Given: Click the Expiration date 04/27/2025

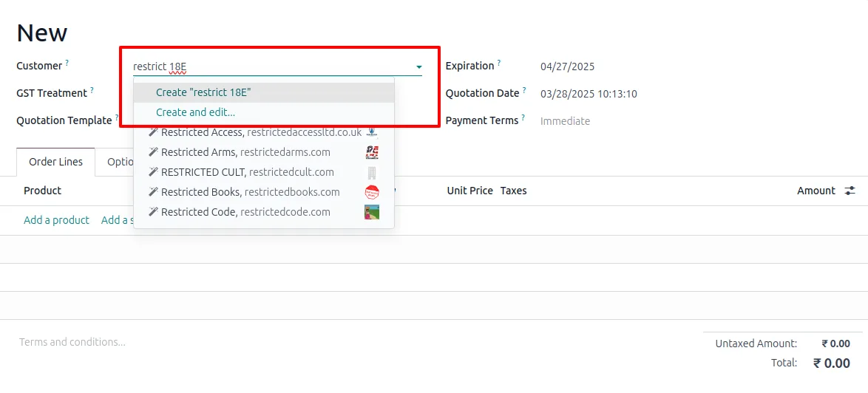Looking at the screenshot, I should click(567, 67).
